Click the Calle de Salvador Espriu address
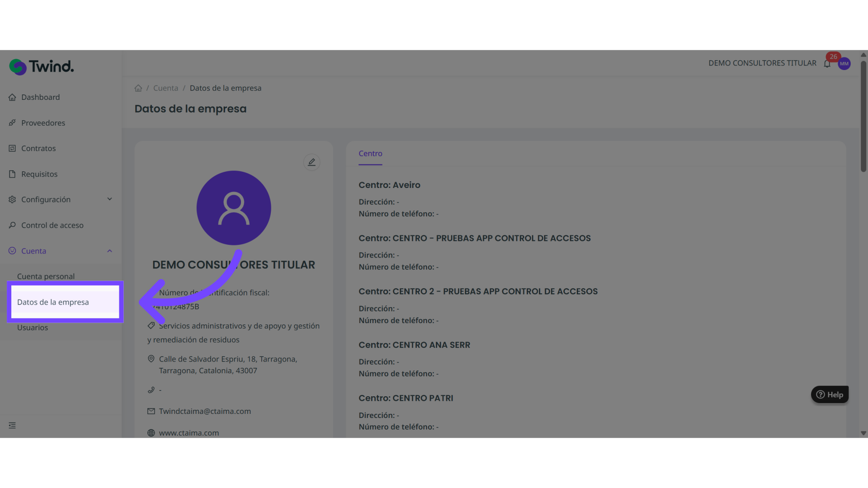The width and height of the screenshot is (868, 488). pos(228,365)
